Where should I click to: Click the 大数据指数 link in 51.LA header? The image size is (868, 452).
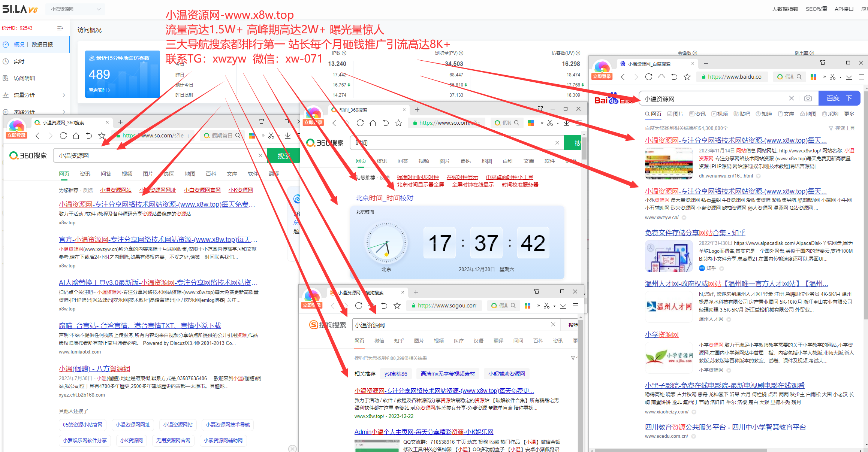(x=785, y=9)
